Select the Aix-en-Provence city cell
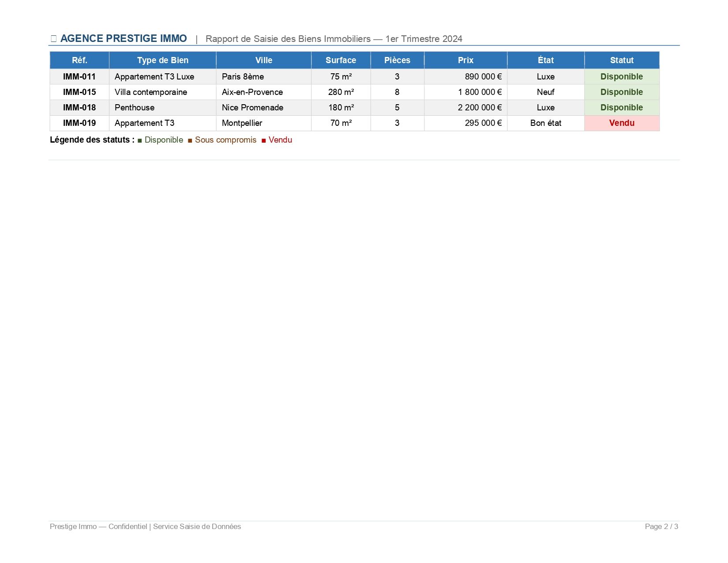728x563 pixels. tap(252, 92)
